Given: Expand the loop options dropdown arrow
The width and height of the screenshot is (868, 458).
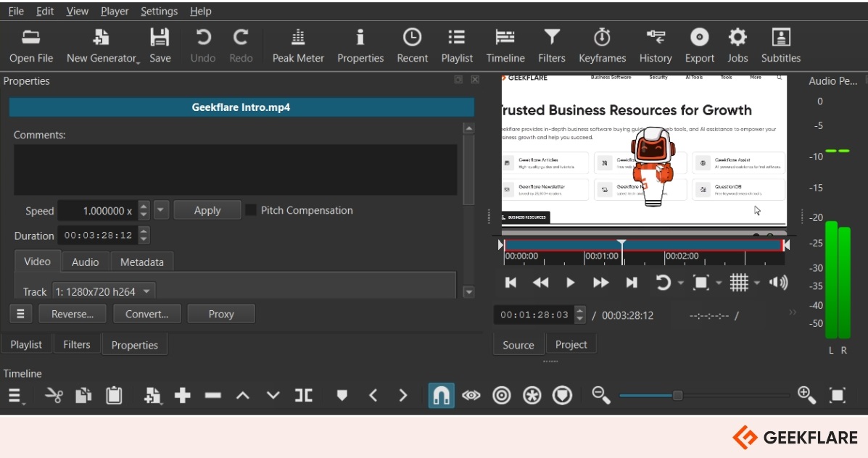Looking at the screenshot, I should (x=681, y=283).
